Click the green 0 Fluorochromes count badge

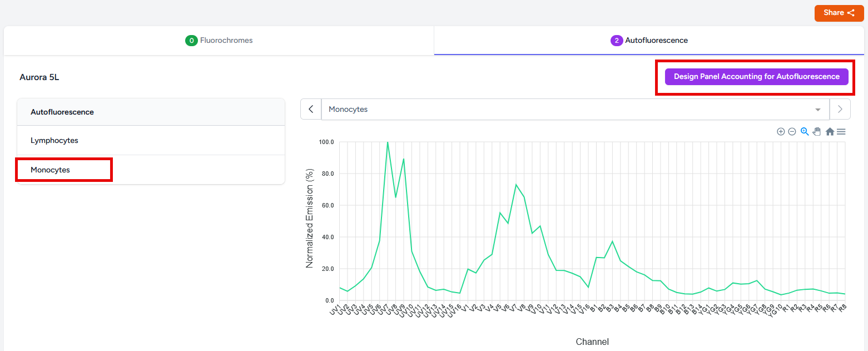tap(191, 41)
